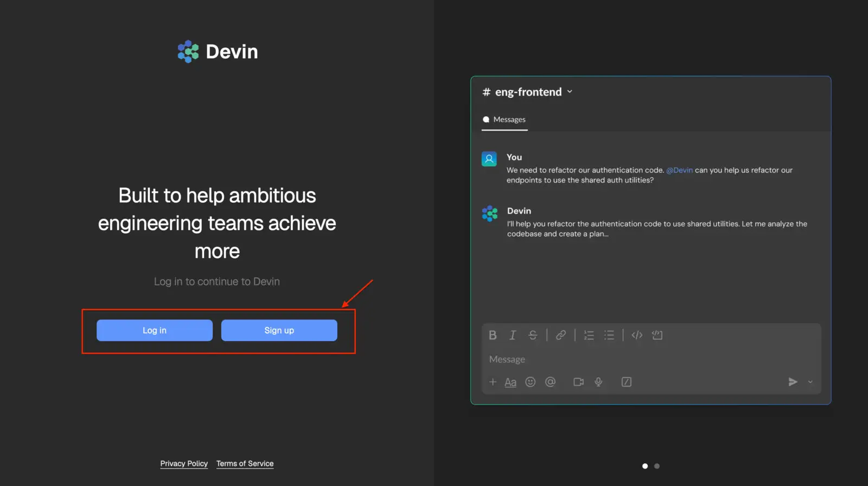Toggle bold formatting in message toolbar

coord(493,335)
